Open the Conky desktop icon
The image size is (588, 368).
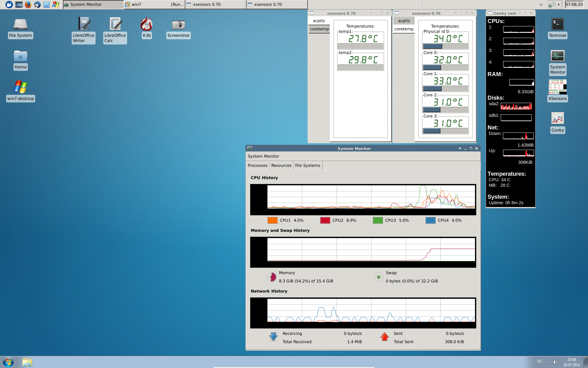[x=557, y=119]
